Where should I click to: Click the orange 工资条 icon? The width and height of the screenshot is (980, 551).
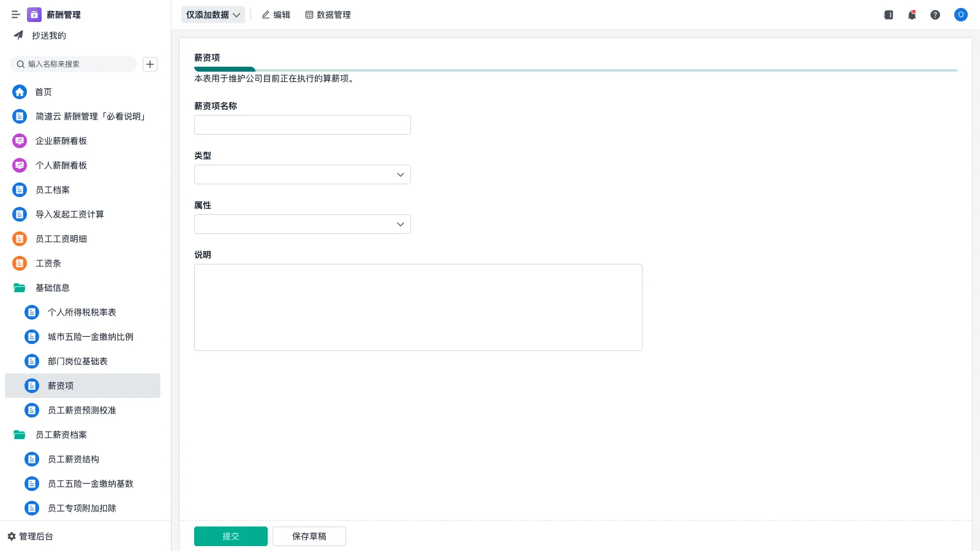(20, 263)
